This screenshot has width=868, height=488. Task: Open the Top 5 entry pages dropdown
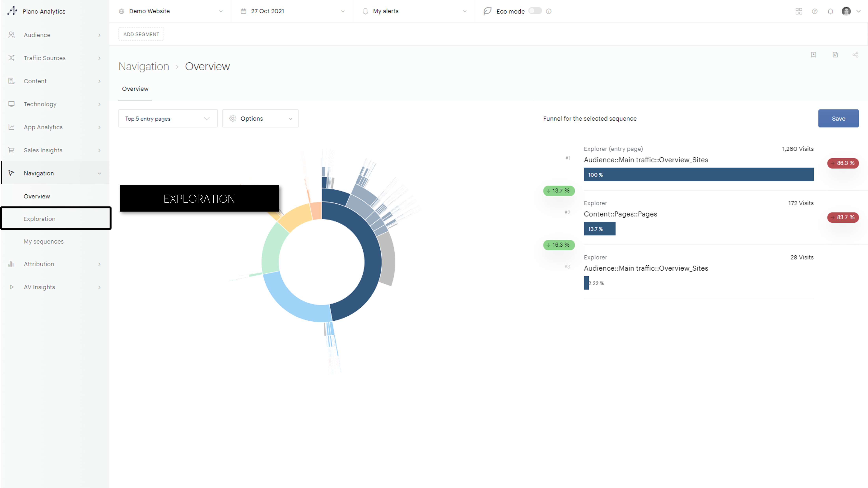coord(167,118)
